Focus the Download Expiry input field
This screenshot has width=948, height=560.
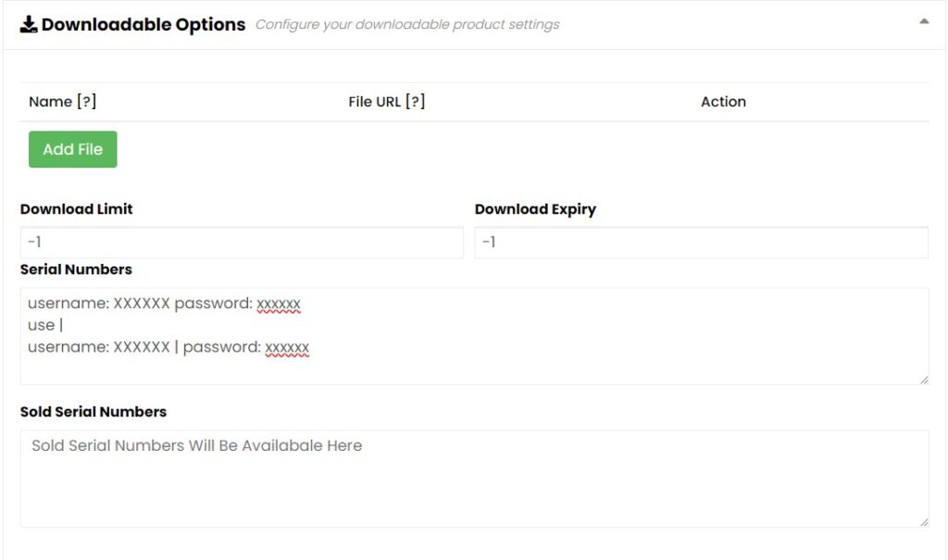click(702, 243)
